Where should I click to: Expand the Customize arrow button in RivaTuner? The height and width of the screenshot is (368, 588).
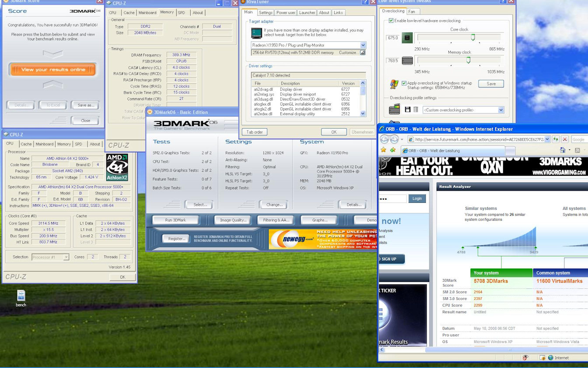tap(362, 53)
